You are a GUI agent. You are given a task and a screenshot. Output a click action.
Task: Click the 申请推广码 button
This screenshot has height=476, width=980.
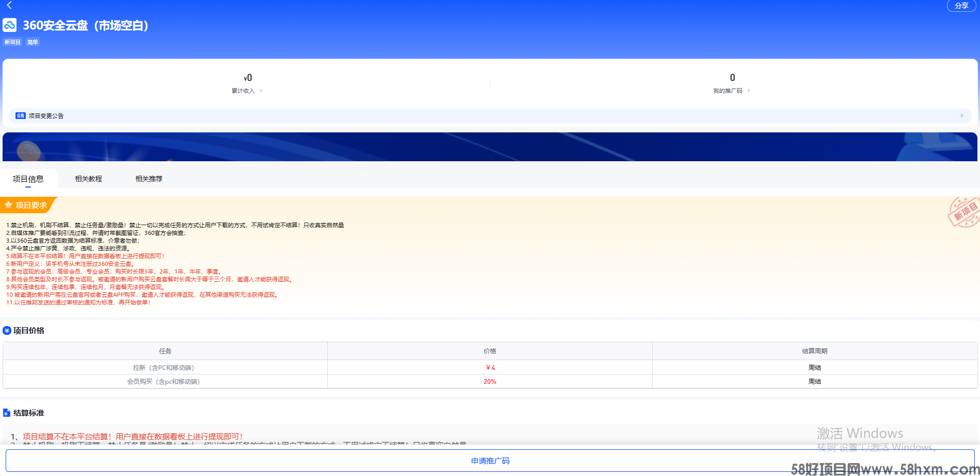[x=490, y=461]
